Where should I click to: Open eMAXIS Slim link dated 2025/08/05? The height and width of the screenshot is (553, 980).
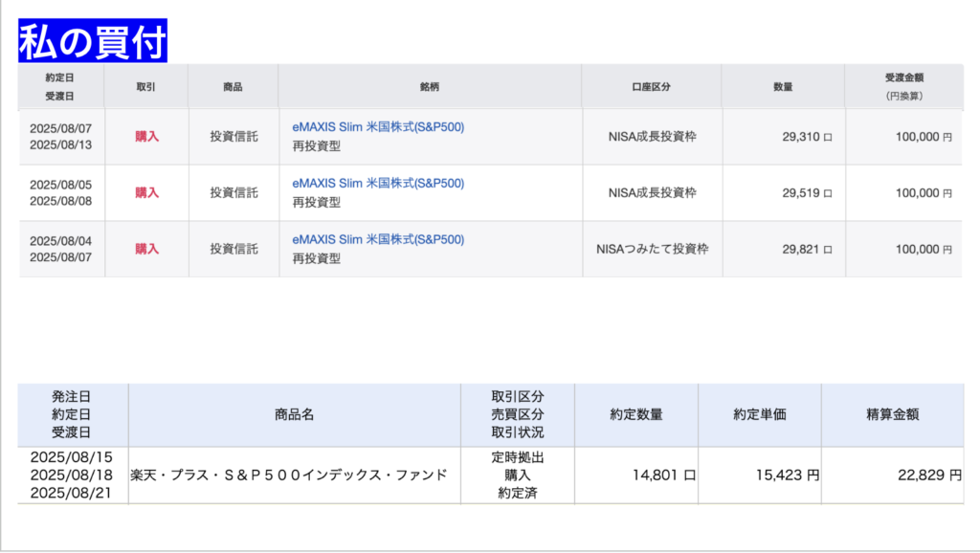pyautogui.click(x=378, y=184)
